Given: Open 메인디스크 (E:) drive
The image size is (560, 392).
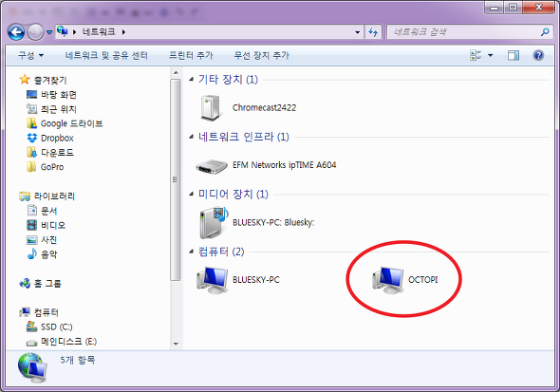Looking at the screenshot, I should (x=68, y=342).
